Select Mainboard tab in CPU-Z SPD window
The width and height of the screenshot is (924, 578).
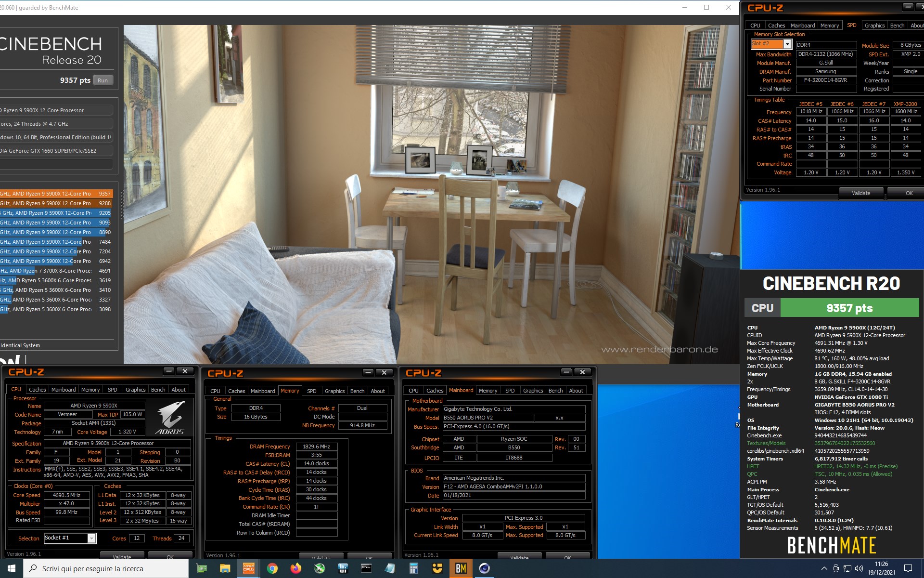802,26
